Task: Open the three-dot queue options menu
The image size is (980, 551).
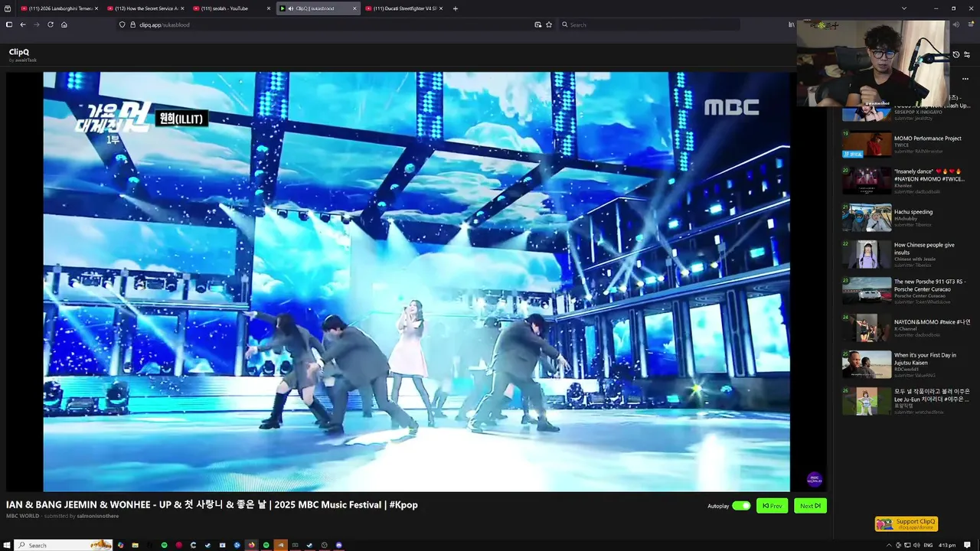Action: (x=965, y=79)
